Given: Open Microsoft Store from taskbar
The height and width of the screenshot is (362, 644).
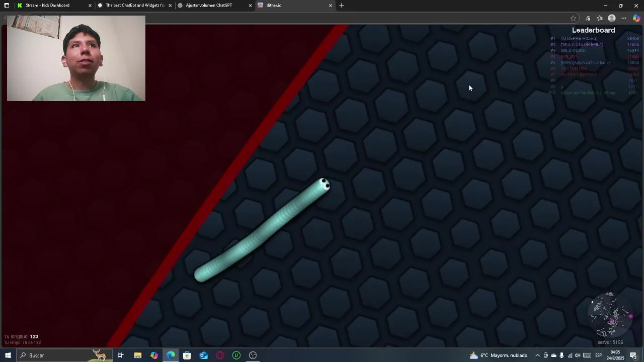Looking at the screenshot, I should 187,355.
